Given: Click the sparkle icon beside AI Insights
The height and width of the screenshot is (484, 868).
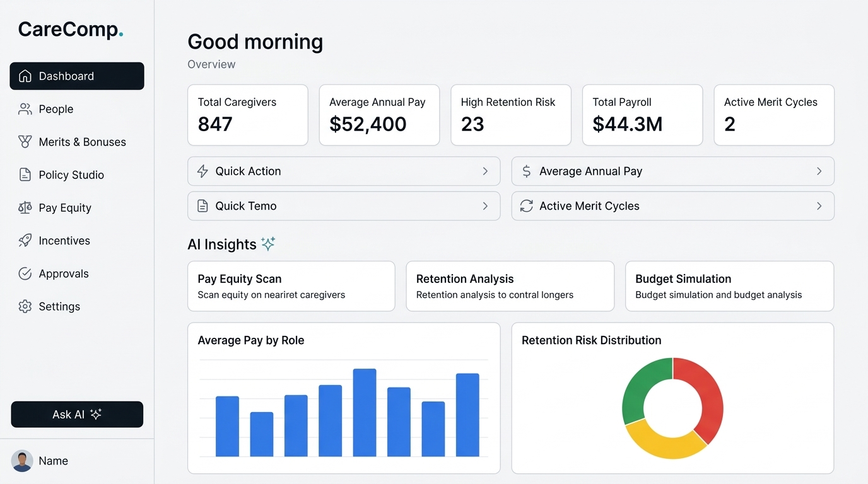Looking at the screenshot, I should pos(268,244).
